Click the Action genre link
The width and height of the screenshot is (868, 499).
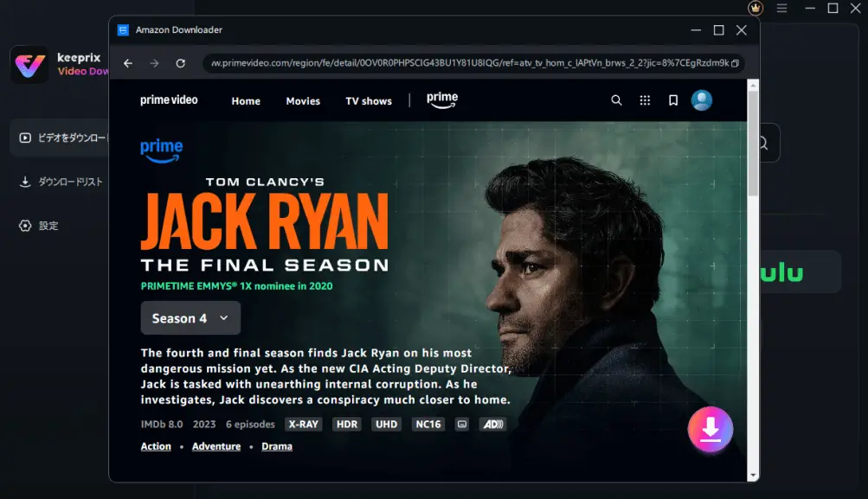click(156, 446)
